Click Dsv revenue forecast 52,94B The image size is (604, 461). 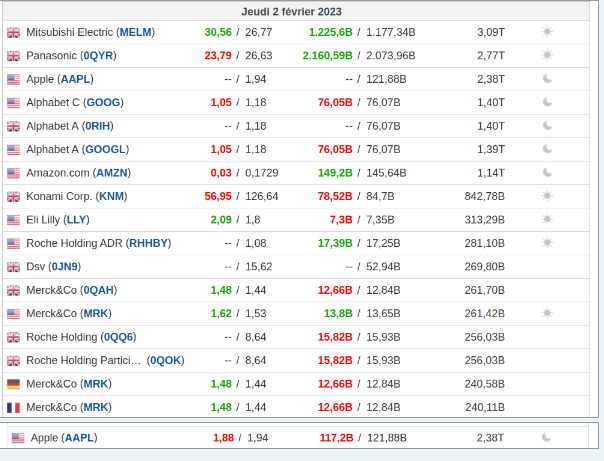click(383, 267)
